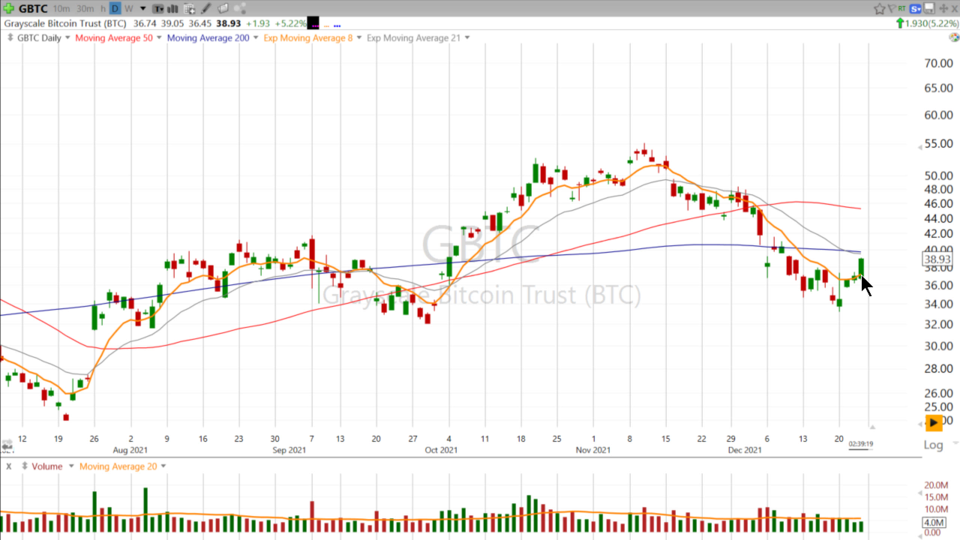Click the GBTC ticker symbol field
This screenshot has height=540, width=960.
33,9
